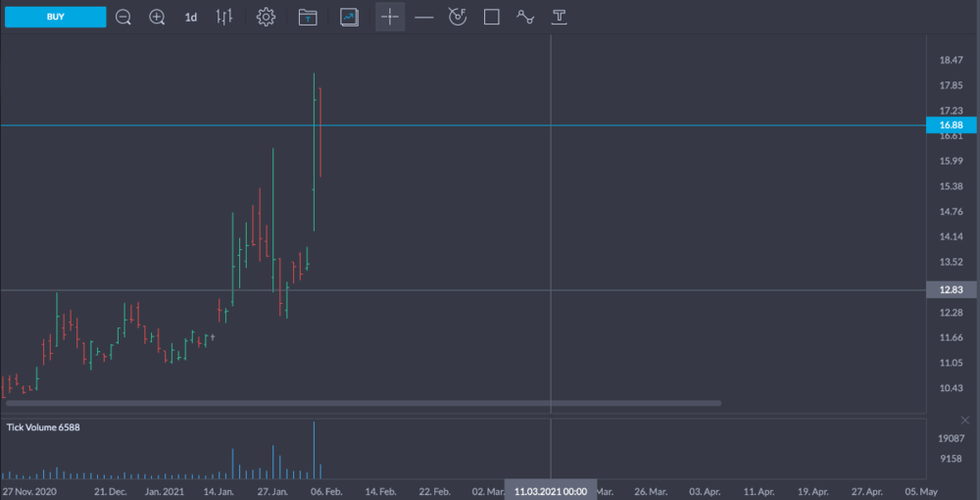This screenshot has height=500, width=980.
Task: Click the 10.43 price axis value
Action: 951,388
